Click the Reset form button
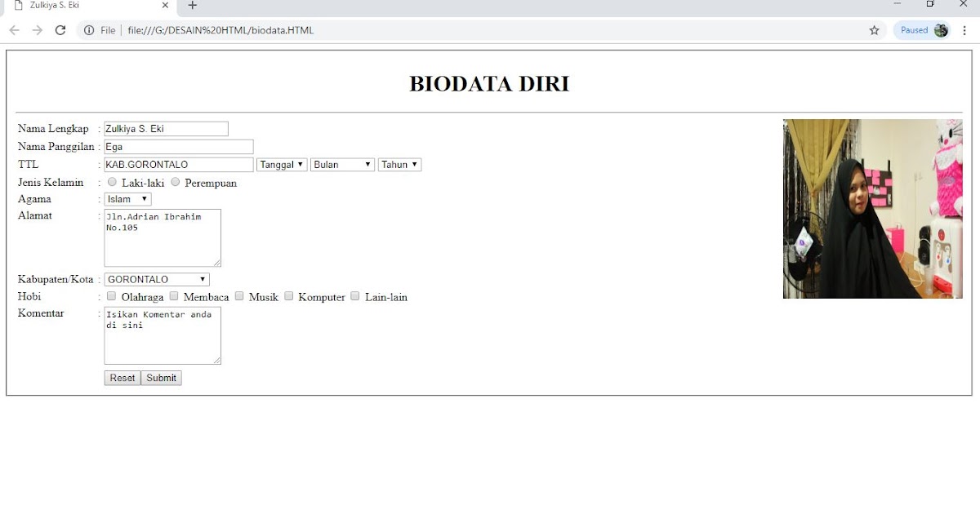Viewport: 980px width, 514px height. [122, 378]
